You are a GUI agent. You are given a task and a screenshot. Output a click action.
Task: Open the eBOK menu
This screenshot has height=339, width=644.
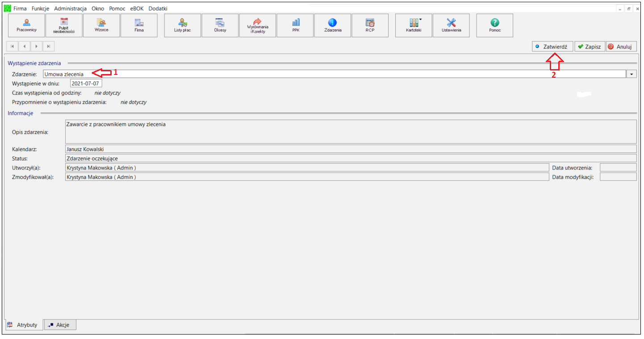[x=137, y=8]
